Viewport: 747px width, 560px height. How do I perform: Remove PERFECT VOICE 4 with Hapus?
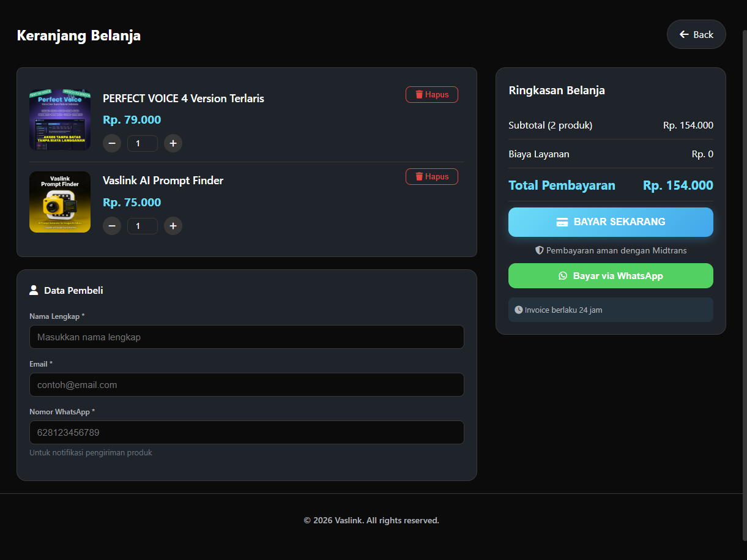(432, 94)
